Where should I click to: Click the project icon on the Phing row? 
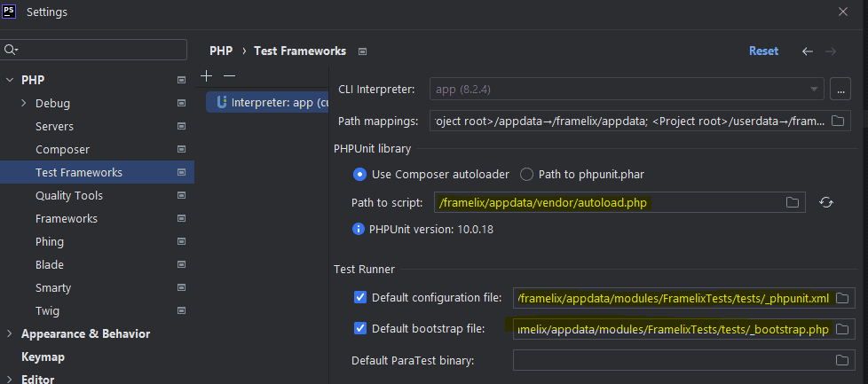pos(181,242)
